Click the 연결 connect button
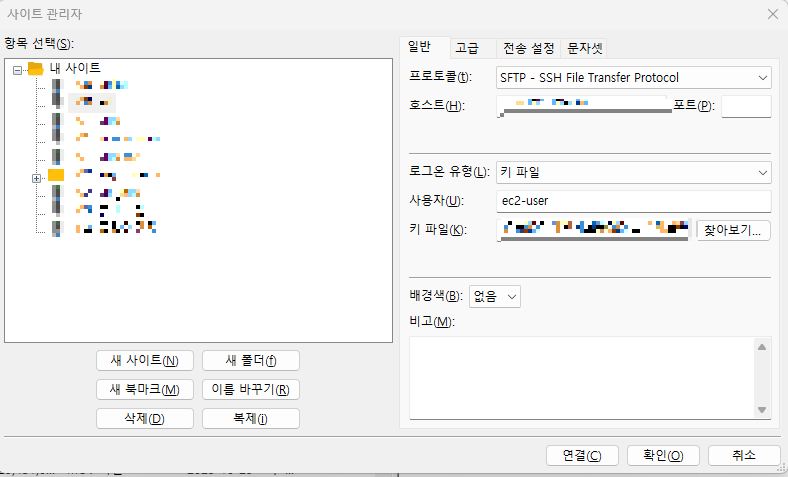 point(582,455)
